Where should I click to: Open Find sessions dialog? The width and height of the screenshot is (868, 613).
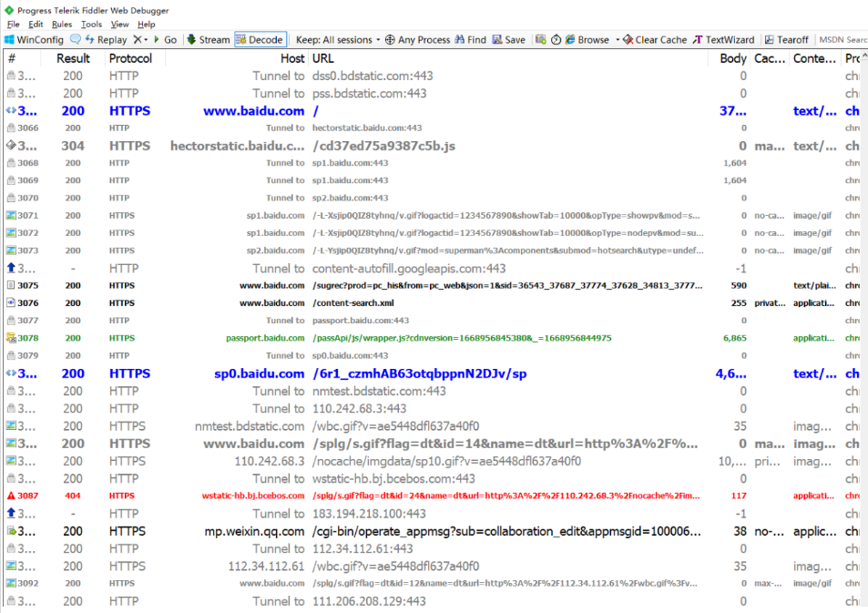pos(471,40)
